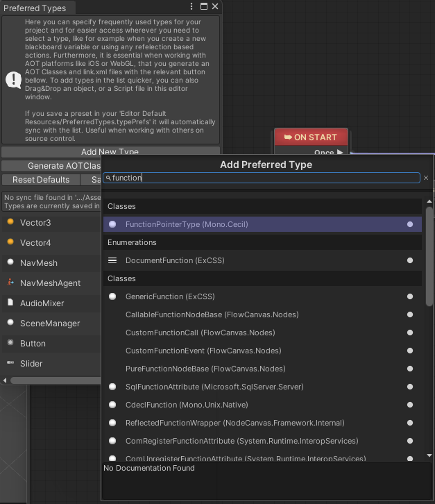The image size is (435, 504).
Task: Select the NavMeshAgent row in preferred list
Action: 51,283
